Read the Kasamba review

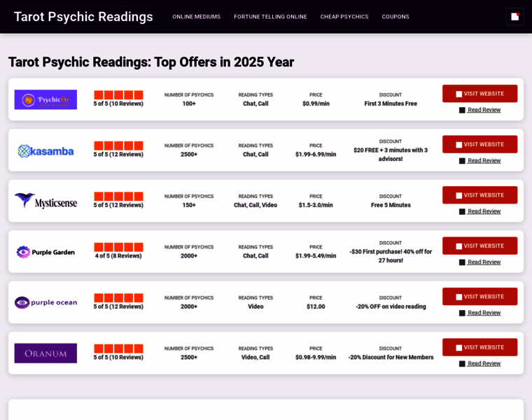tap(479, 160)
